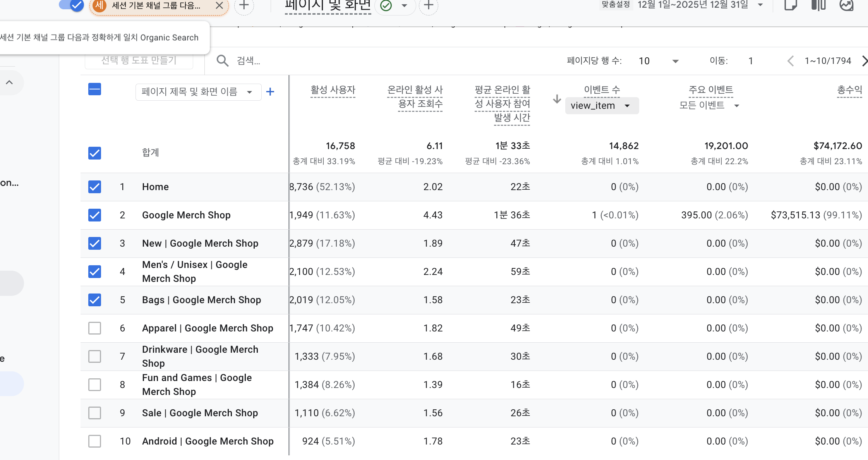Viewport: 868px width, 460px height.
Task: Click the Sale | Google Merch Shop title
Action: [x=200, y=413]
